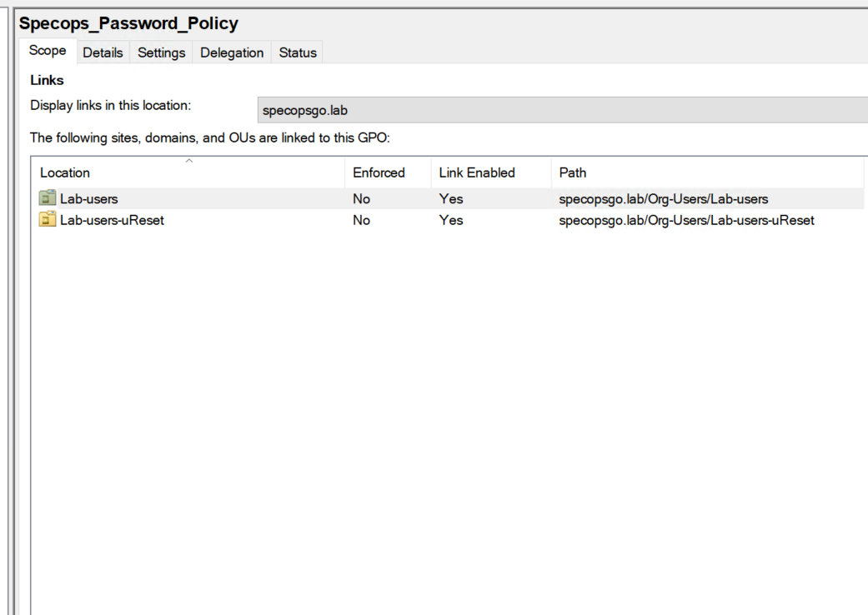Click the sort arrow above Location header
Screen dimensions: 868x615
click(x=189, y=160)
